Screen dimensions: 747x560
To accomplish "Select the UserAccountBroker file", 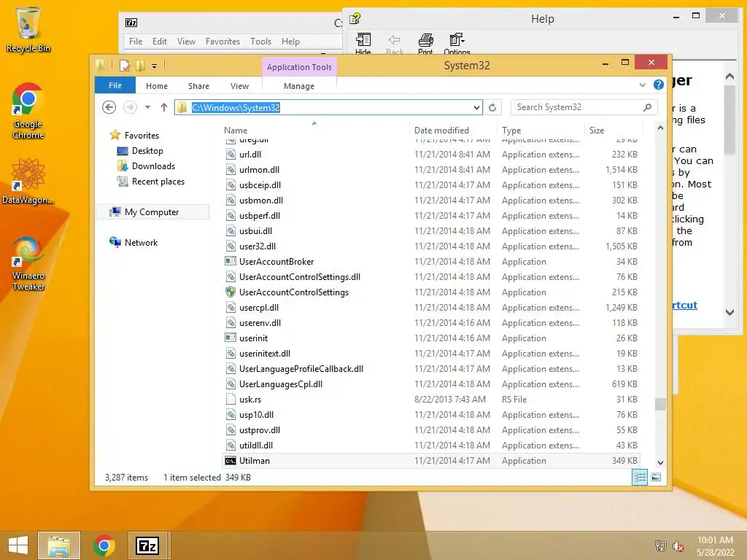I will click(x=431, y=262).
